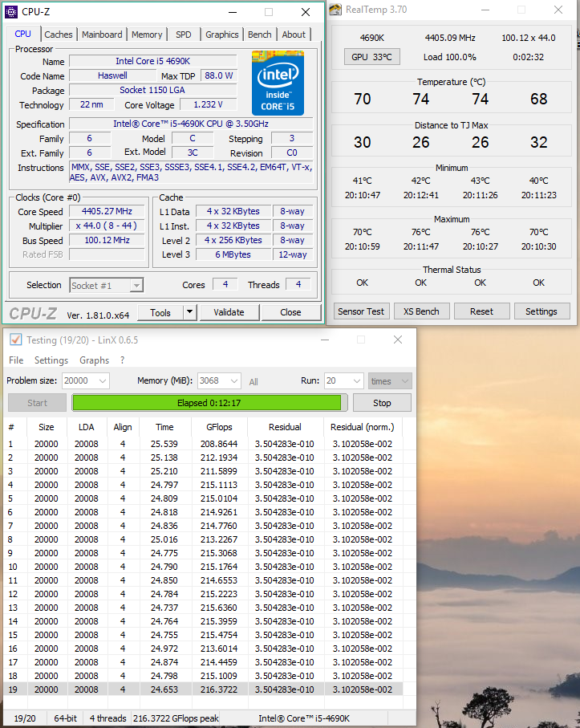580x728 pixels.
Task: Click the CPU-Z app icon in title bar
Action: (x=11, y=12)
